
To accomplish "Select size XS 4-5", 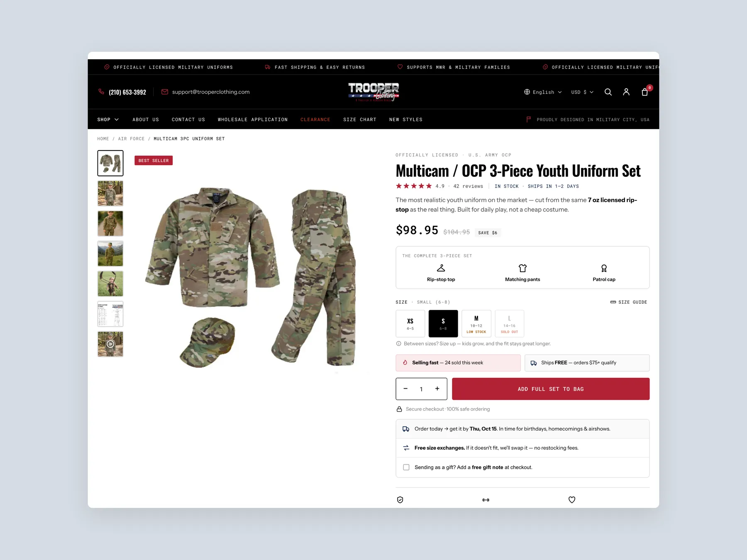I will [x=410, y=324].
